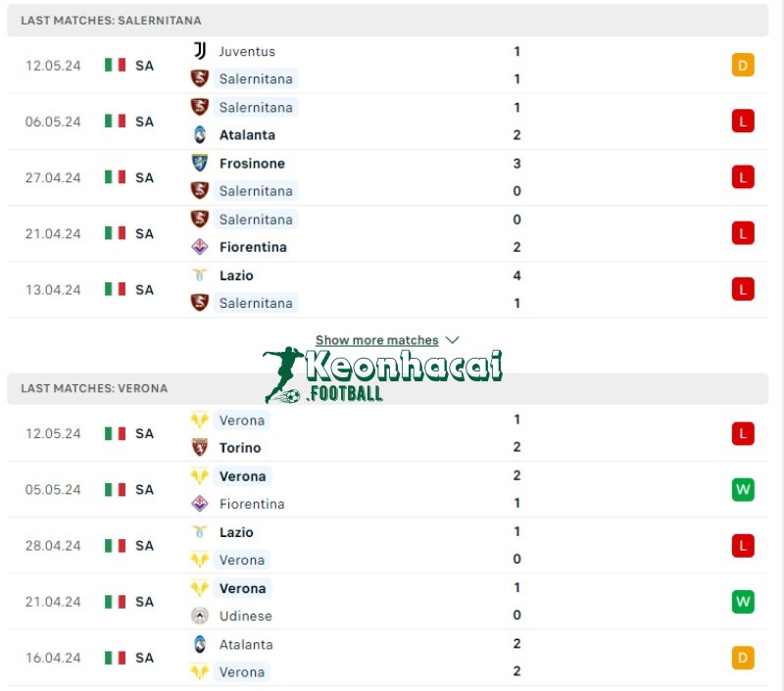This screenshot has width=784, height=691.
Task: Toggle the yellow D result badge for Juventus match
Action: click(x=743, y=65)
